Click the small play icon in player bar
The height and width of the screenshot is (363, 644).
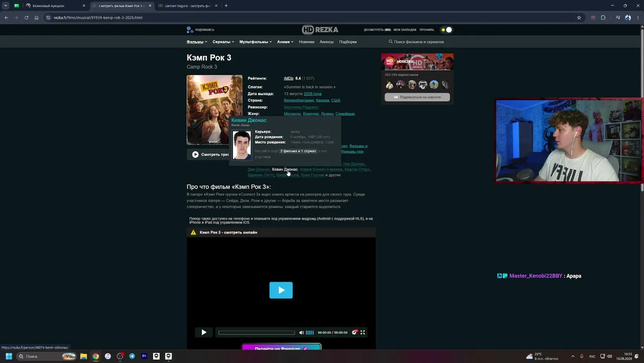point(204,332)
